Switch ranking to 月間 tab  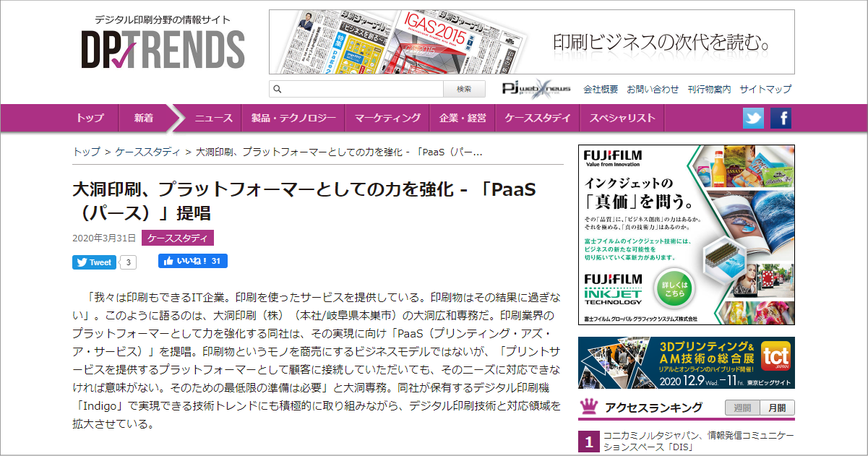tap(777, 408)
